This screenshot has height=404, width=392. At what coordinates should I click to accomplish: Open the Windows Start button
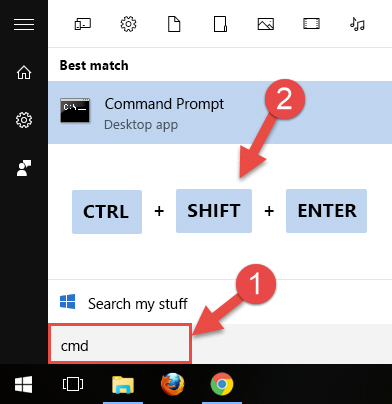point(24,384)
